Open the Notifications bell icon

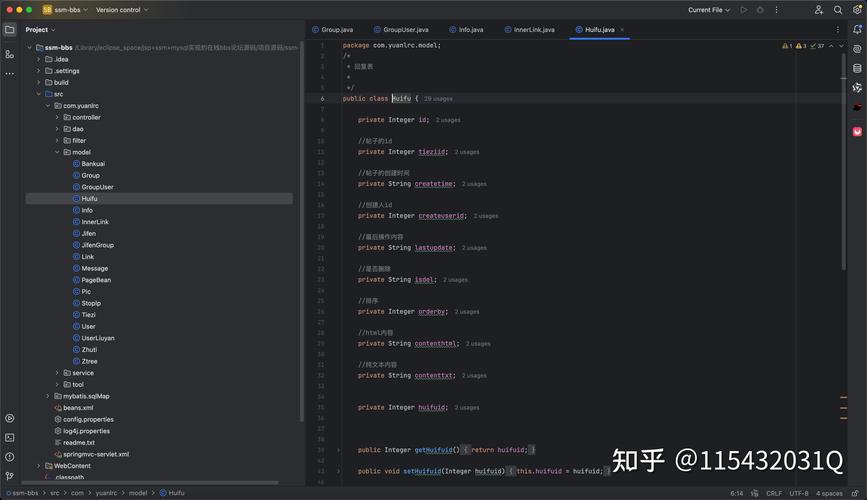(857, 30)
